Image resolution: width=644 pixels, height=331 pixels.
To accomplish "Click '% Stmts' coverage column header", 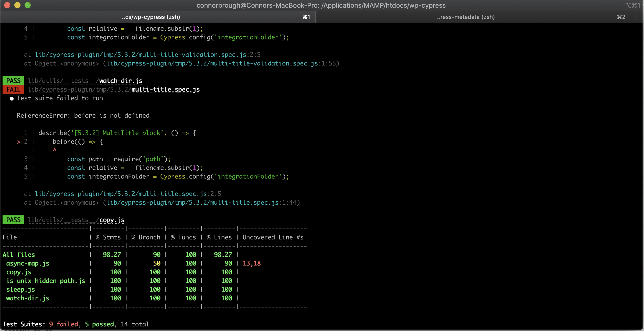I will 108,237.
